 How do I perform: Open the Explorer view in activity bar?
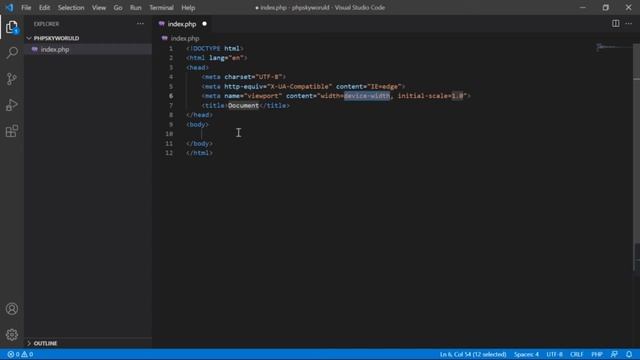(12, 27)
